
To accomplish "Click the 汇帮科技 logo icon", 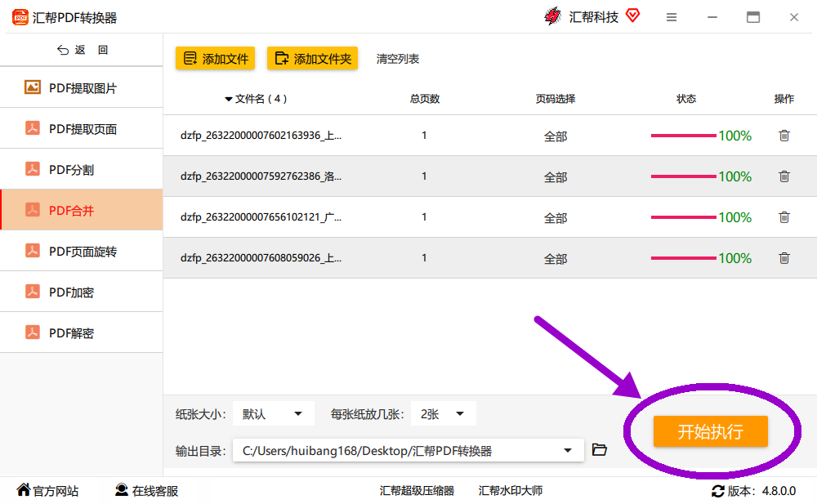I will [552, 16].
